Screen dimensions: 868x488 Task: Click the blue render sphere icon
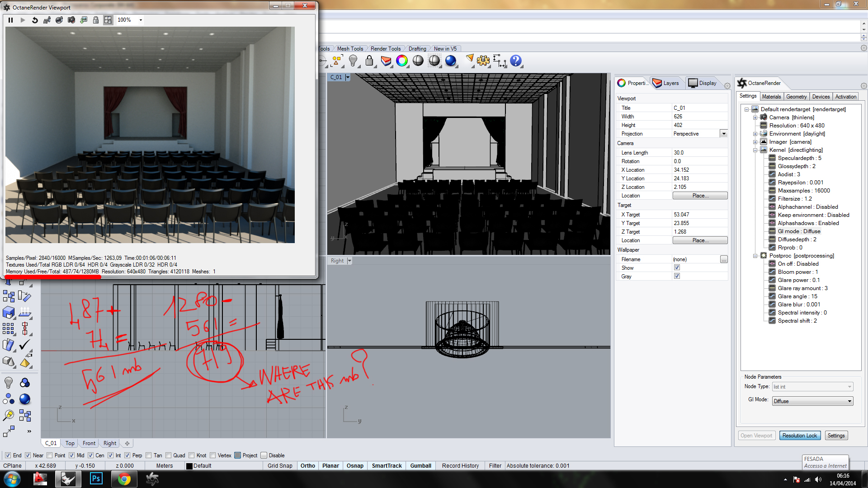pos(450,61)
